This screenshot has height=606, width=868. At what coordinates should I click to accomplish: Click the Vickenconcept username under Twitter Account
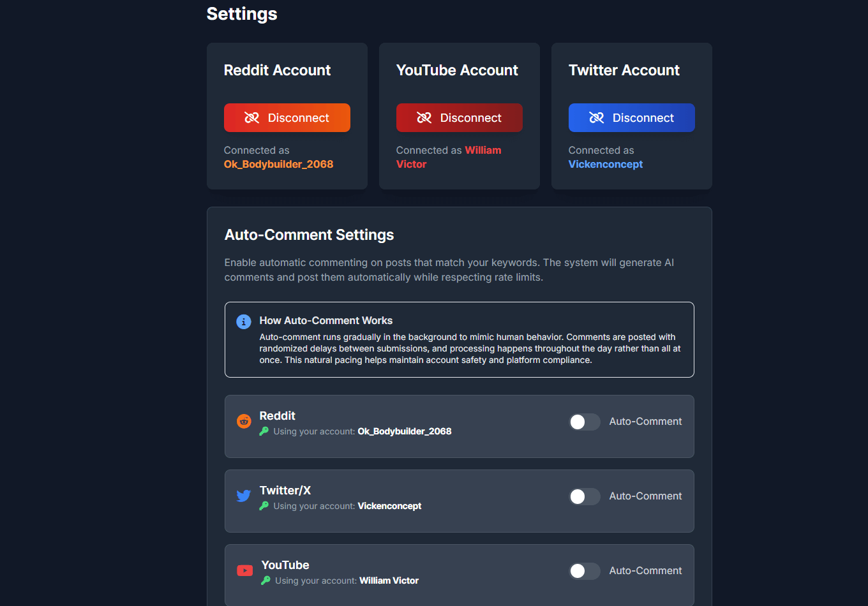point(605,165)
